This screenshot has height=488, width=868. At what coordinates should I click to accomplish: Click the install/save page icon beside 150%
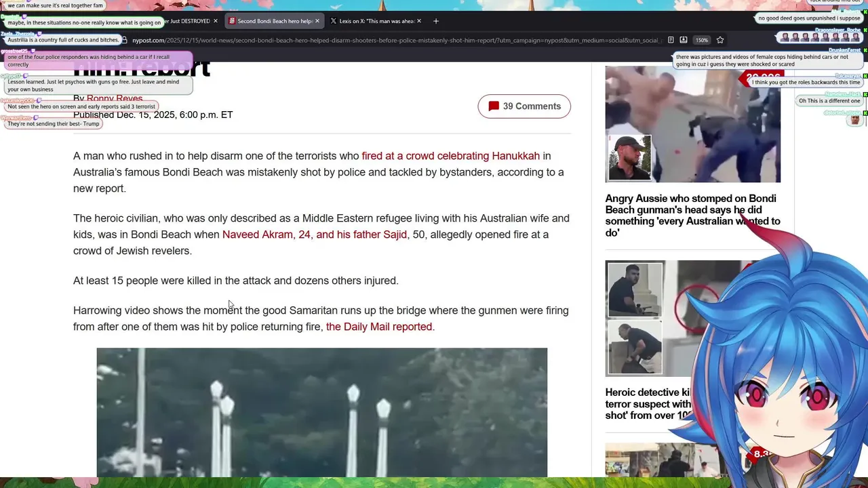684,40
